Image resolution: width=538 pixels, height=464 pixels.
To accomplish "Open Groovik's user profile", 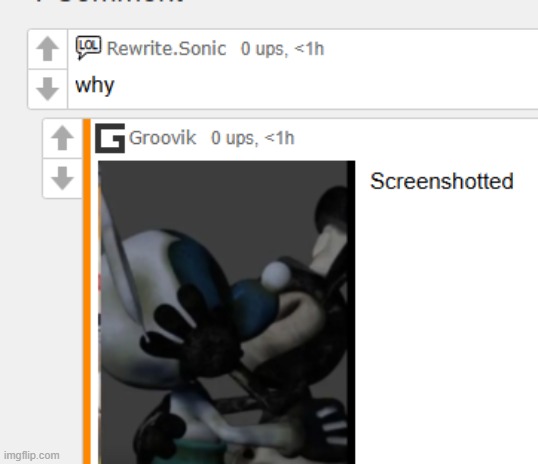I will tap(162, 138).
